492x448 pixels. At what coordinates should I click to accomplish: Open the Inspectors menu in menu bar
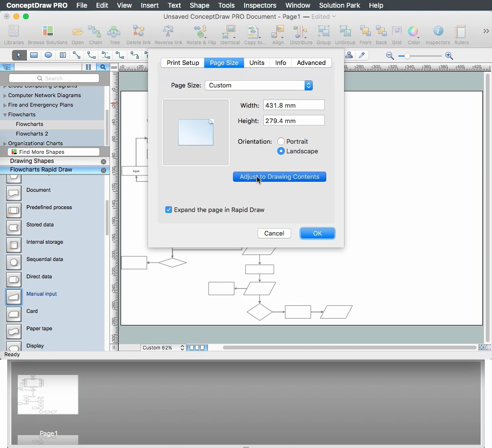click(260, 5)
